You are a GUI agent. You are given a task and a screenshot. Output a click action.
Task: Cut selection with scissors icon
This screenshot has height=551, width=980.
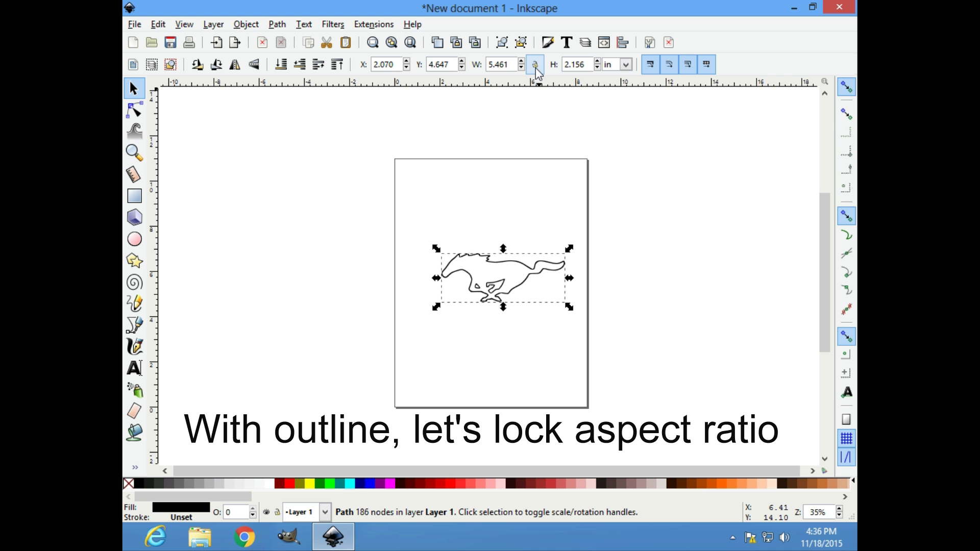(x=327, y=42)
